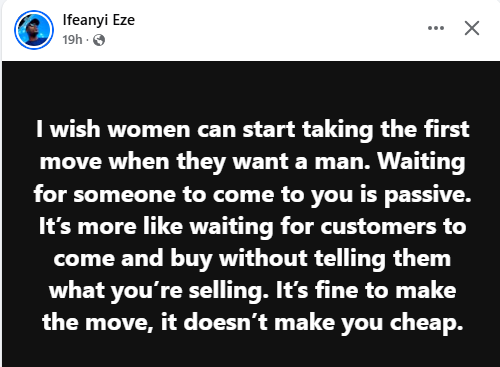This screenshot has width=500, height=367.
Task: Click the word 'customers' in the post
Action: point(379,227)
